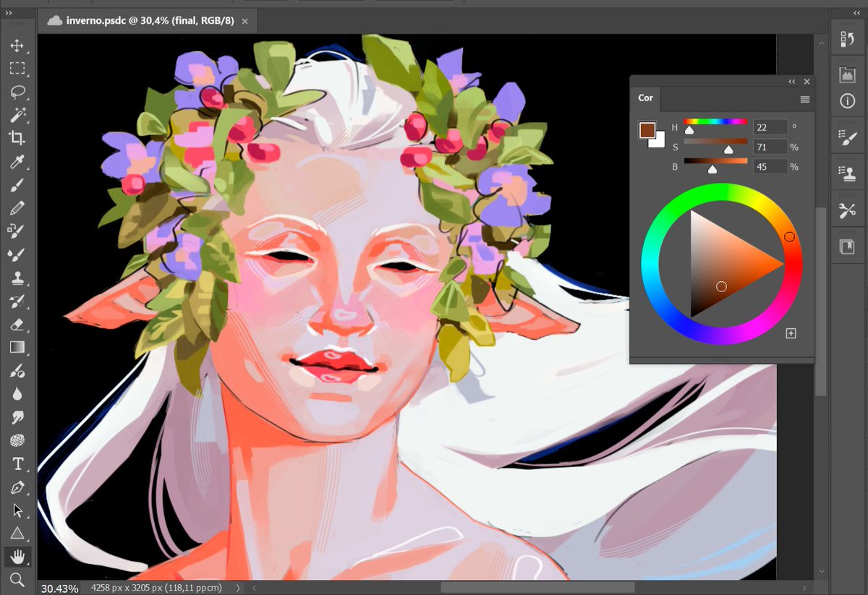This screenshot has height=595, width=868.
Task: Click the B brightness slider bar
Action: pos(715,160)
